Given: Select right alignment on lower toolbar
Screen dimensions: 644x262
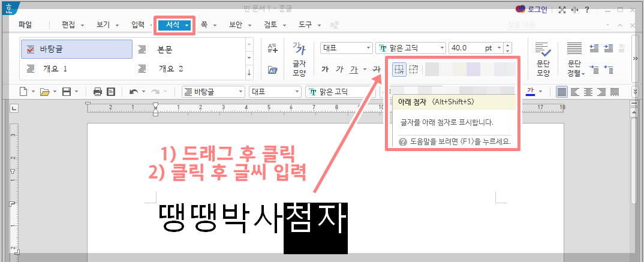Looking at the screenshot, I should click(x=601, y=92).
